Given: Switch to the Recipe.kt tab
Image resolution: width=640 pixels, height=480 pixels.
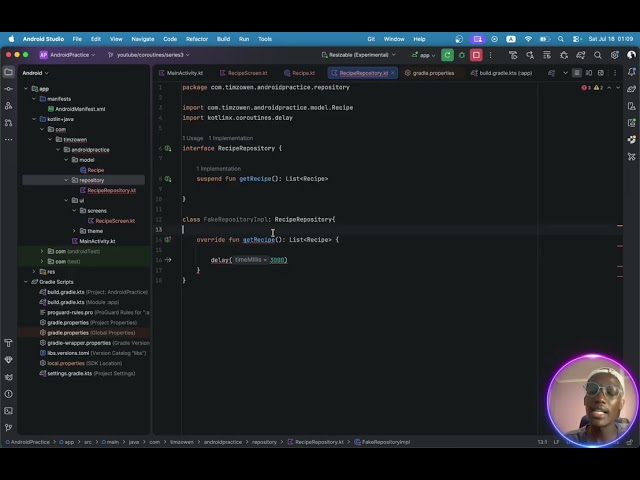Looking at the screenshot, I should click(300, 73).
